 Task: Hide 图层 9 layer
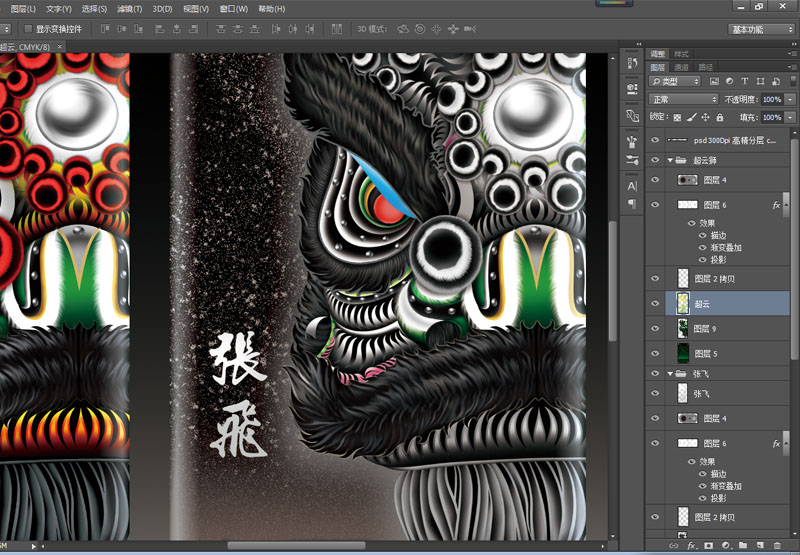656,329
